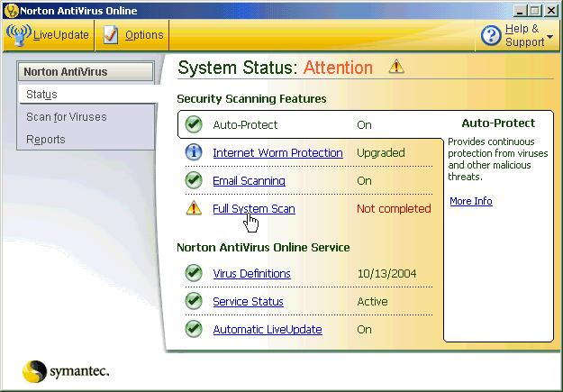Click the System Status attention warning icon

click(x=395, y=67)
